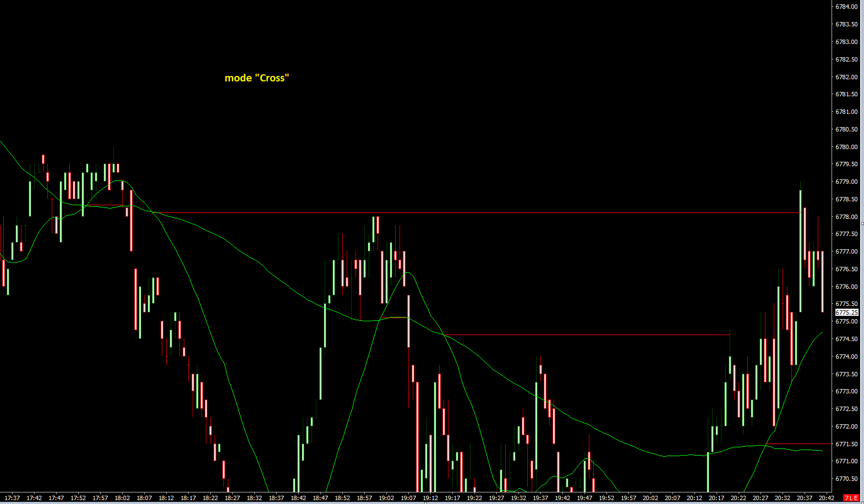This screenshot has height=504, width=864.
Task: Click the 6778.00 price axis label
Action: coord(846,217)
